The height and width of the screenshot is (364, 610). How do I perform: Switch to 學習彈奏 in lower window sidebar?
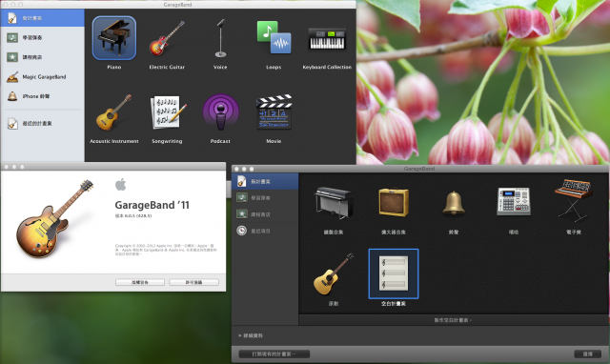click(265, 198)
